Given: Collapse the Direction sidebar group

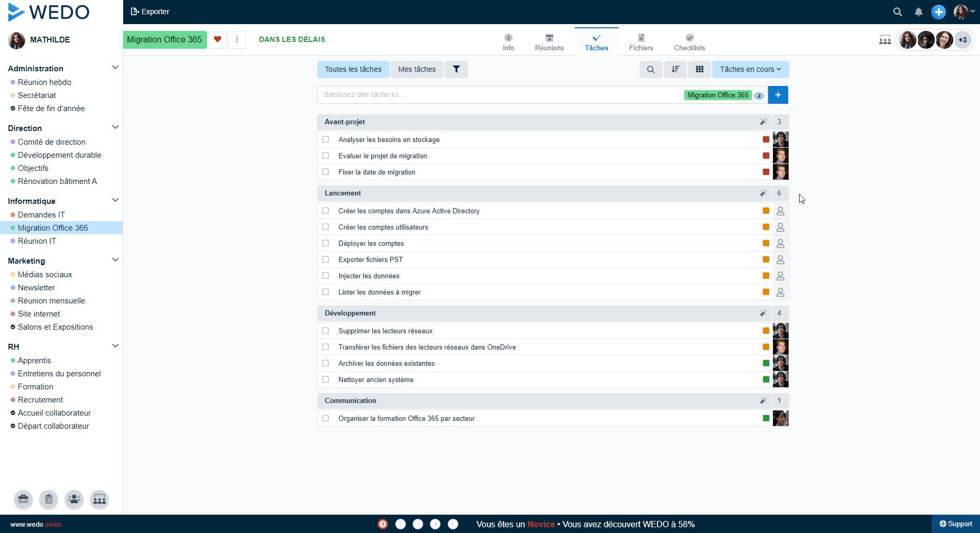Looking at the screenshot, I should [115, 127].
